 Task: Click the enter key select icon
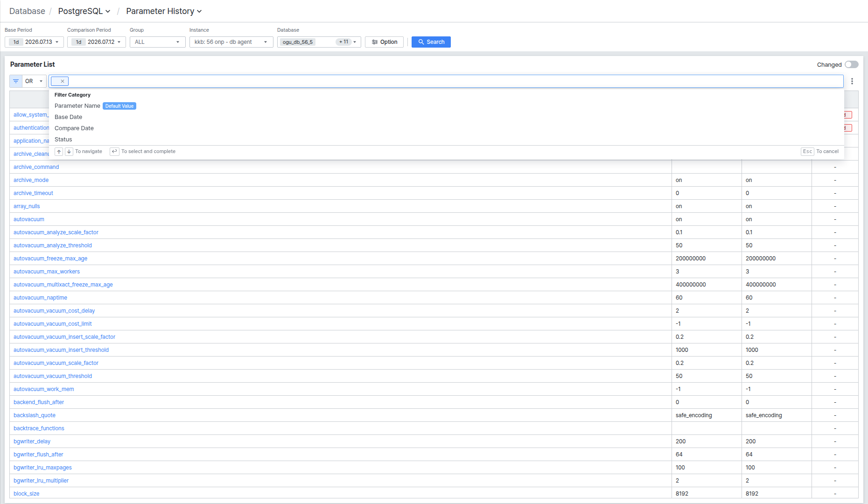tap(114, 152)
